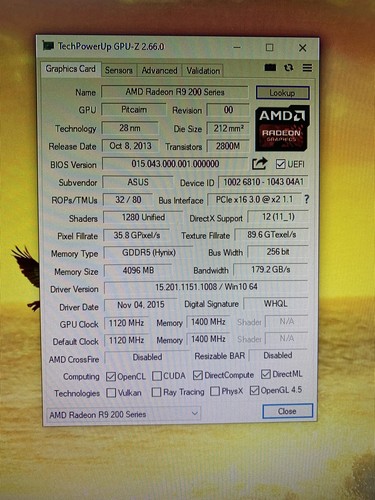Click the Bandwidth value 179.2 GB/s

point(270,269)
